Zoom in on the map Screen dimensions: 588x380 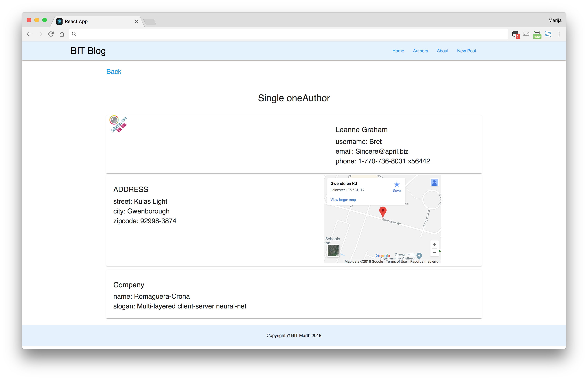(434, 244)
